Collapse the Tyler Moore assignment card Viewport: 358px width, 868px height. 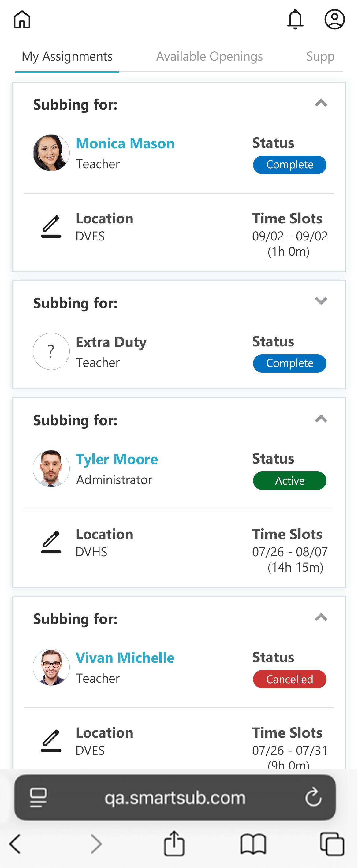click(x=321, y=419)
